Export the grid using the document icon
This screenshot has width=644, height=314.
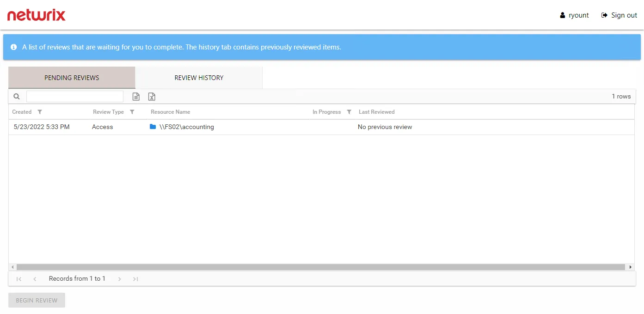point(135,96)
